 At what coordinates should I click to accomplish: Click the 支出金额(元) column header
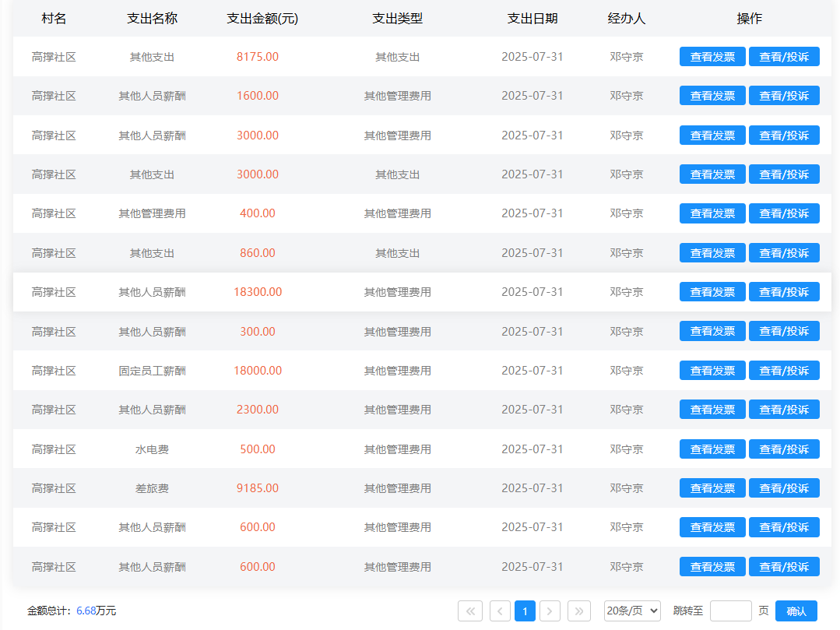(262, 19)
